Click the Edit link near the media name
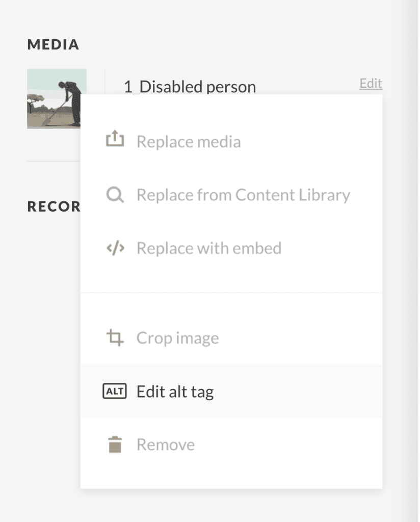Viewport: 420px width, 522px height. coord(371,83)
